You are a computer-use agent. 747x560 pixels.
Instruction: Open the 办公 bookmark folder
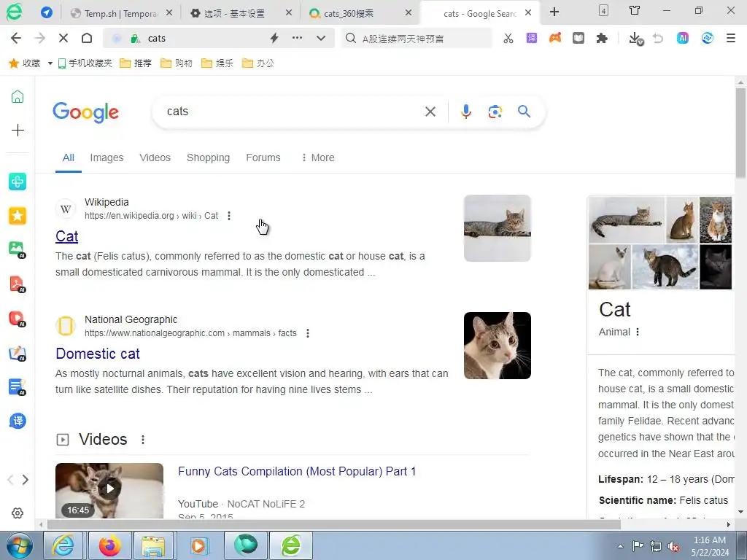click(259, 63)
